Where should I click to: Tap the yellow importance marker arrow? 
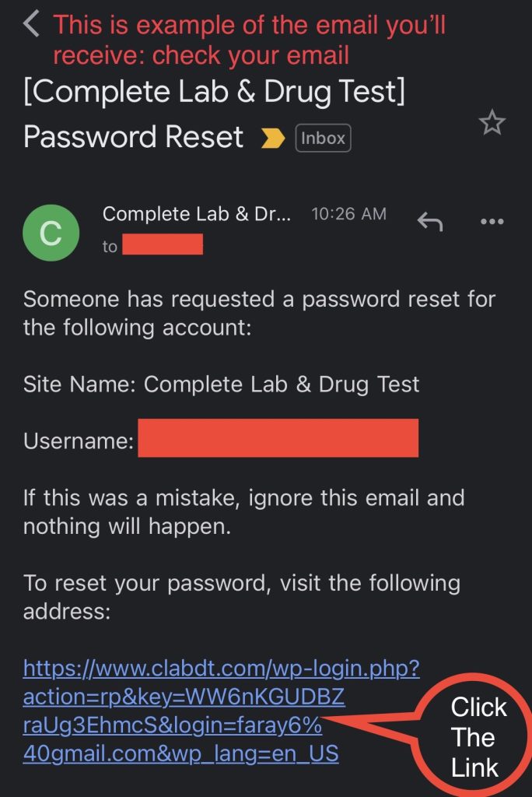tap(272, 139)
